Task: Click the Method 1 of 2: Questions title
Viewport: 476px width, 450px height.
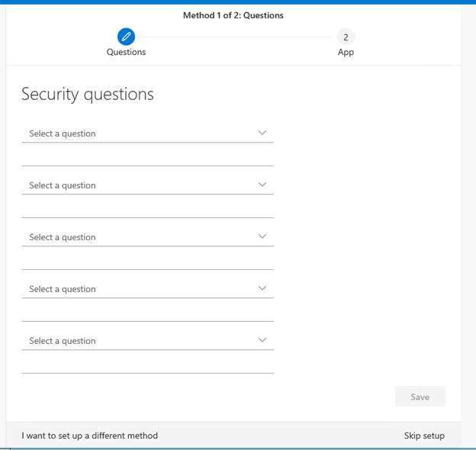Action: [x=233, y=15]
